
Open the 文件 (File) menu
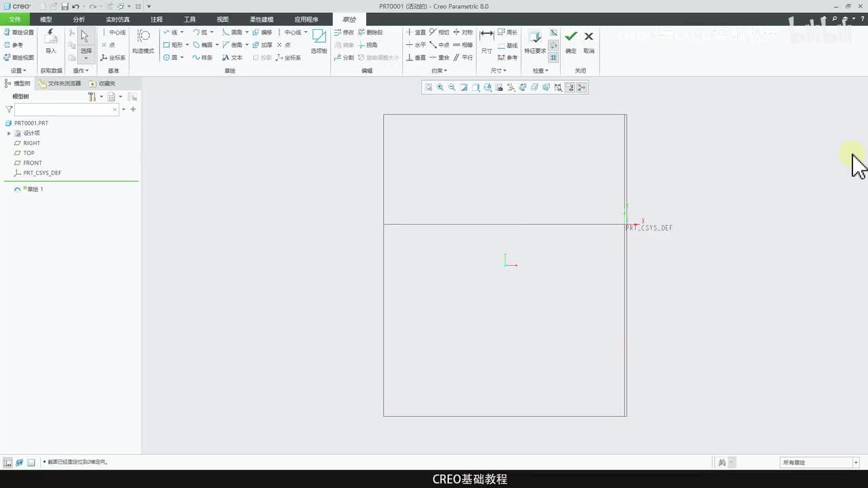click(15, 20)
